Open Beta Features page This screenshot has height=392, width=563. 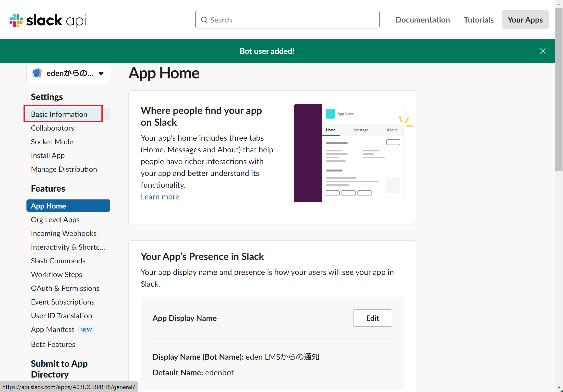[x=53, y=344]
